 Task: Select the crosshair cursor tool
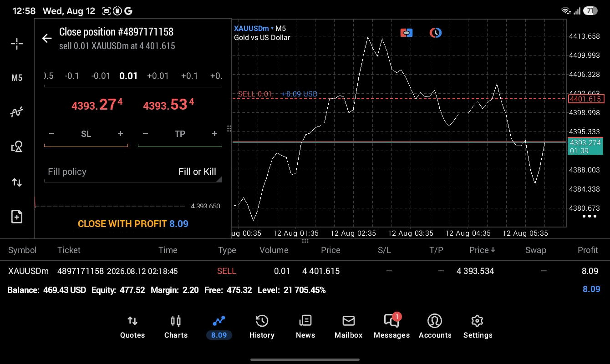click(x=17, y=44)
